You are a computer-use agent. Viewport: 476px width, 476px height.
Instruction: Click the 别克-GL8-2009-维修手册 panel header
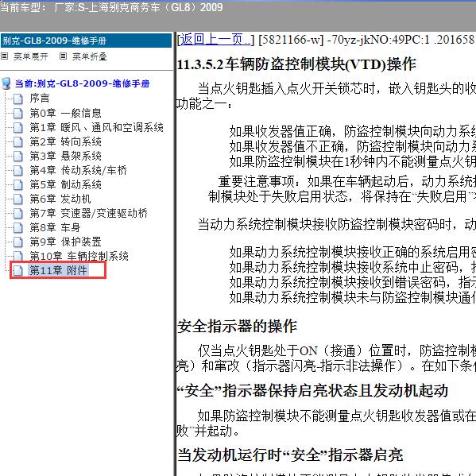[x=86, y=41]
